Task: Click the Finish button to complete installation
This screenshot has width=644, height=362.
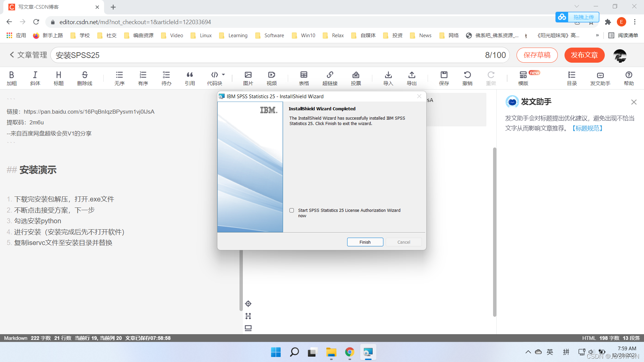Action: [x=365, y=242]
